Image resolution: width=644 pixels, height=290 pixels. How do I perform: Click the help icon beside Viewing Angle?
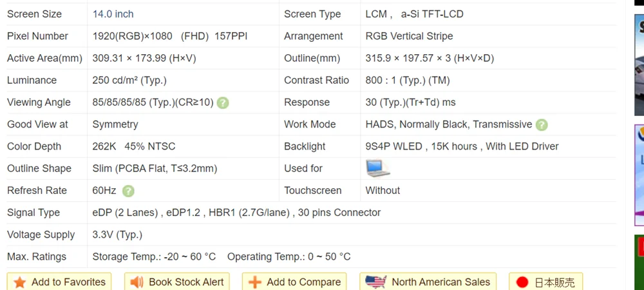click(x=223, y=102)
